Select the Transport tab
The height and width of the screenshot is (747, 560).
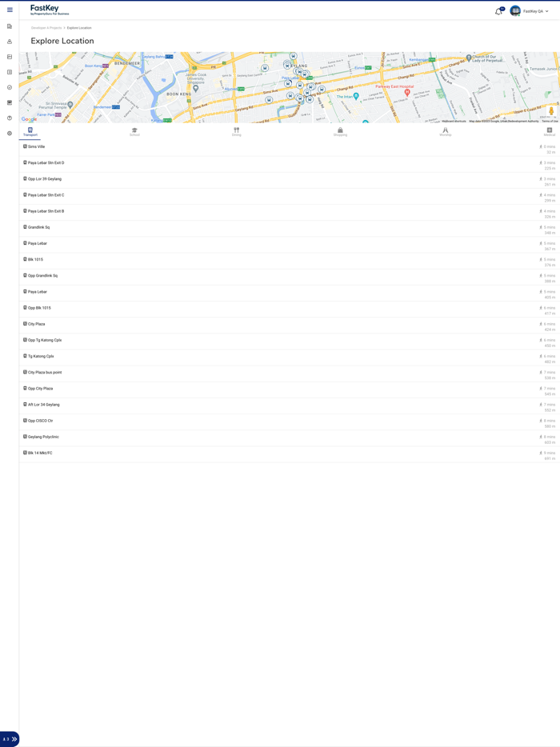30,132
